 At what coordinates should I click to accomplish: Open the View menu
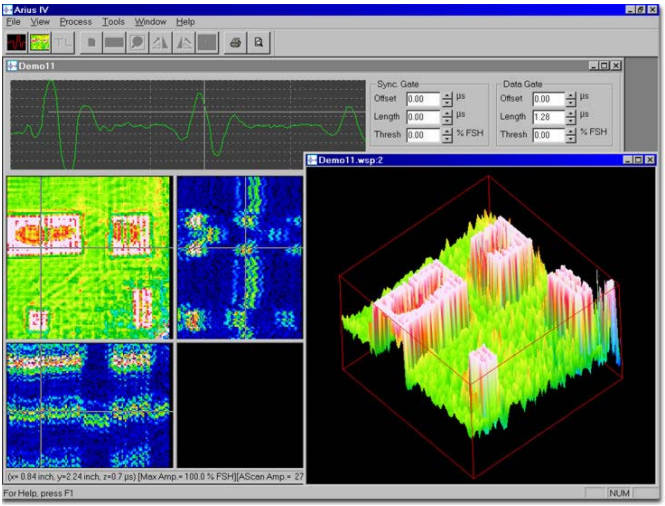(40, 22)
